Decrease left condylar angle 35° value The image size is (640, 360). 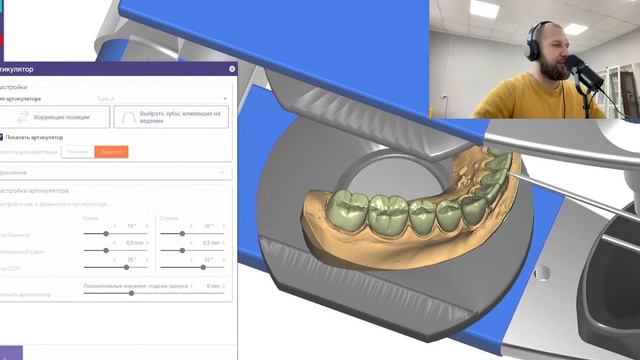[115, 260]
